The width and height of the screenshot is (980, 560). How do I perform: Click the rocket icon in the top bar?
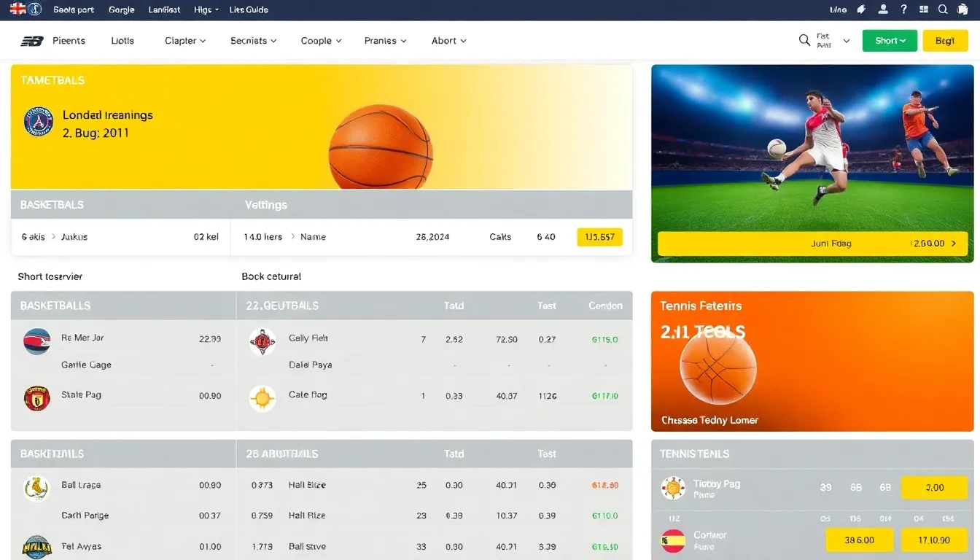click(x=861, y=9)
